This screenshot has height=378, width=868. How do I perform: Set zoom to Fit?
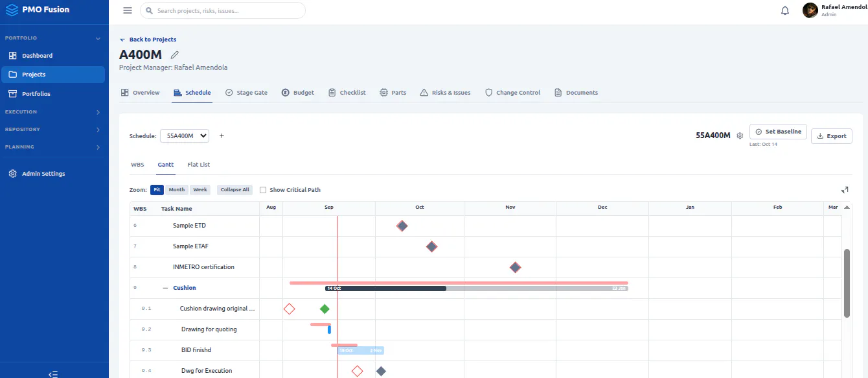pos(156,190)
